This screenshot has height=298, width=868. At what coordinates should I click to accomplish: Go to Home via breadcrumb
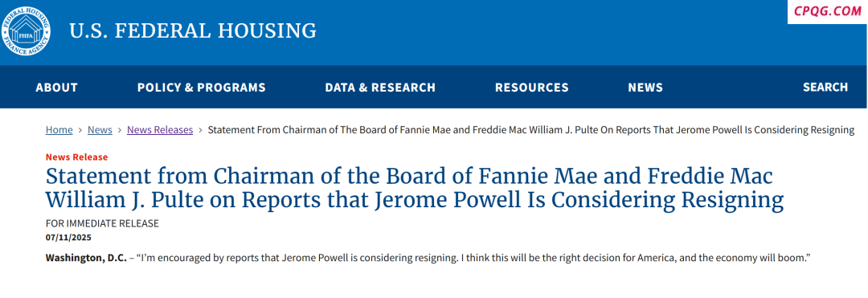click(x=59, y=130)
